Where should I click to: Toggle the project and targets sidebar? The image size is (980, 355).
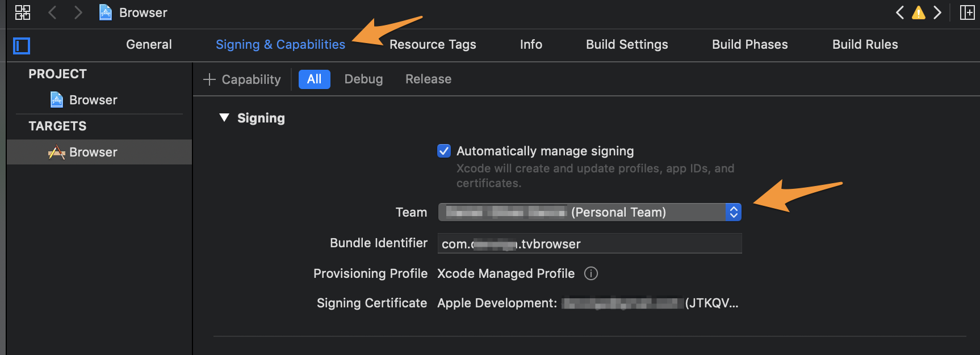tap(22, 45)
